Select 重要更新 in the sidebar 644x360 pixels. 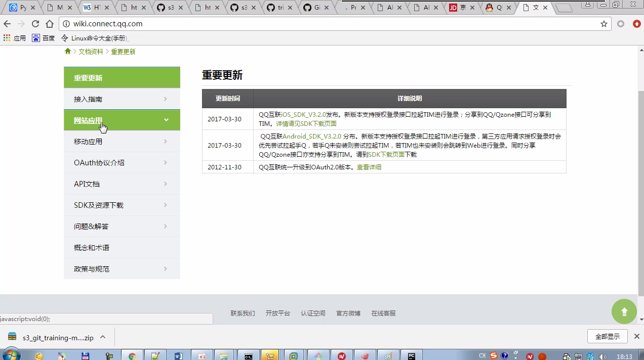pos(122,77)
